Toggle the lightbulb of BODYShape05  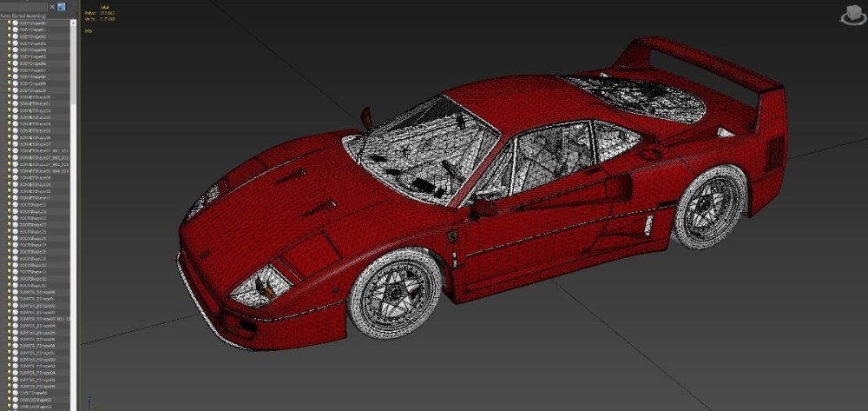click(10, 56)
